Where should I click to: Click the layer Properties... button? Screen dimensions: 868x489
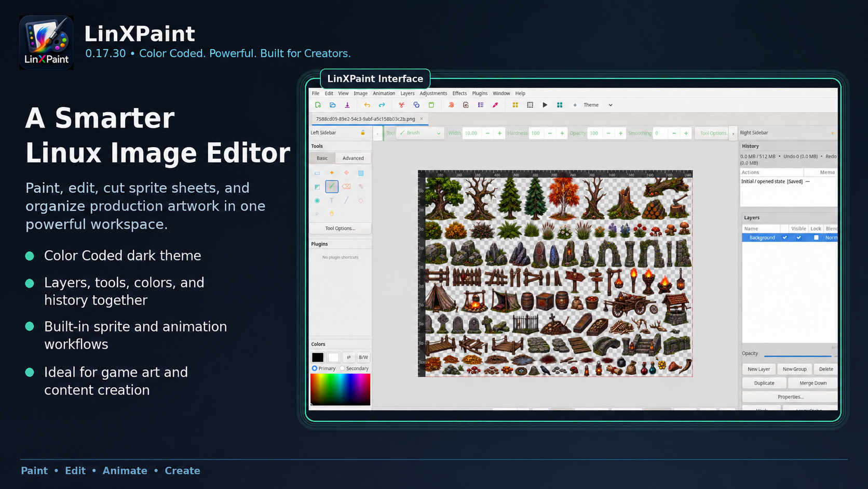click(x=790, y=397)
